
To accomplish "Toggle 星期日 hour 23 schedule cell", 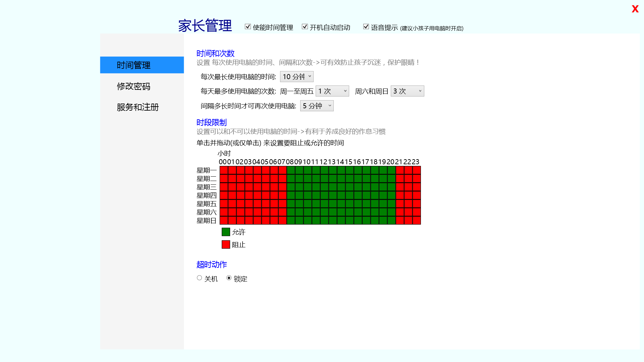I will pyautogui.click(x=417, y=221).
